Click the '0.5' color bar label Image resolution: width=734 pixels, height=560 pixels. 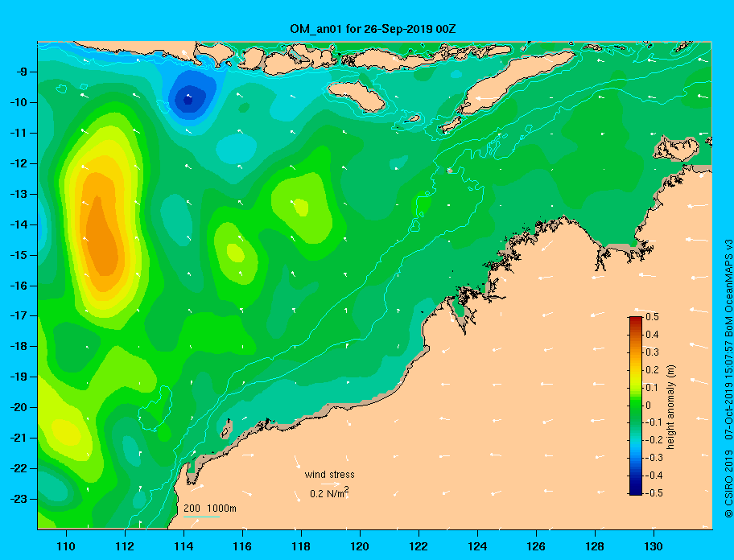(x=652, y=317)
